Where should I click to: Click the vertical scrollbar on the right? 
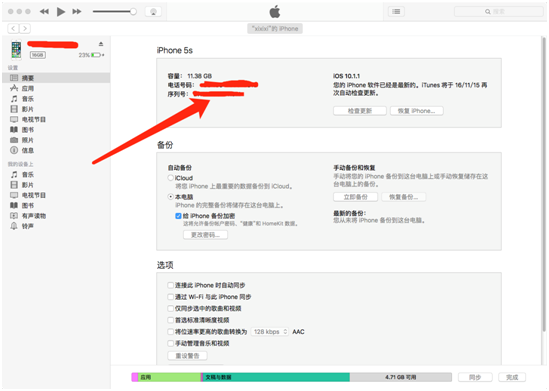544,184
